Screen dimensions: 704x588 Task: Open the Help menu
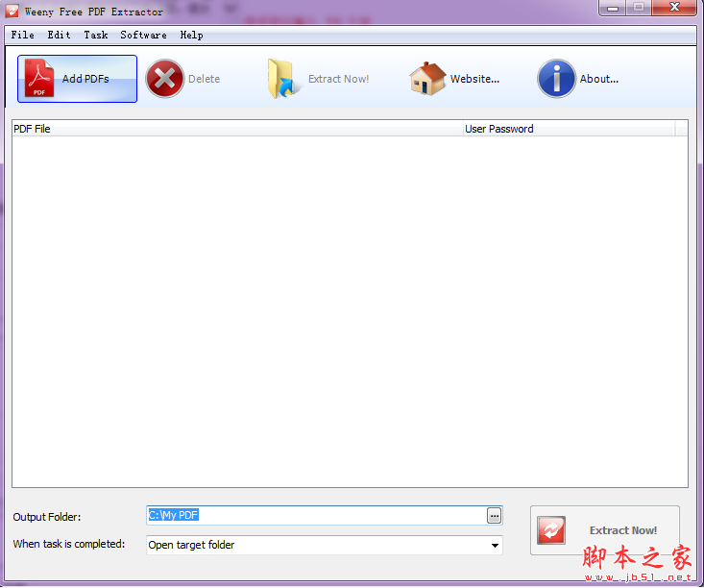coord(191,35)
